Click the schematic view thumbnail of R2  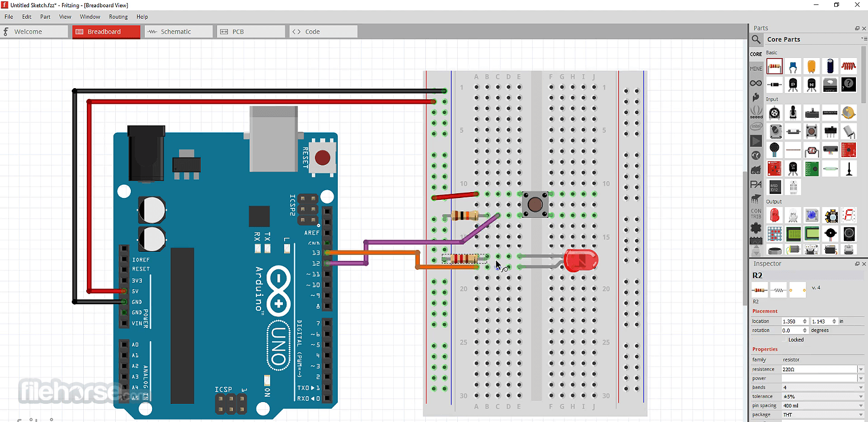pyautogui.click(x=779, y=290)
